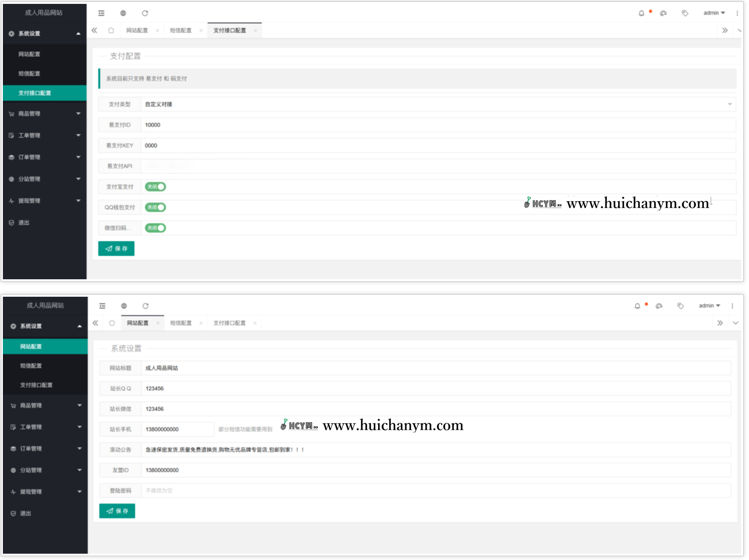Click home icon beside active 网站配置 tab
The width and height of the screenshot is (749, 560).
click(x=112, y=323)
